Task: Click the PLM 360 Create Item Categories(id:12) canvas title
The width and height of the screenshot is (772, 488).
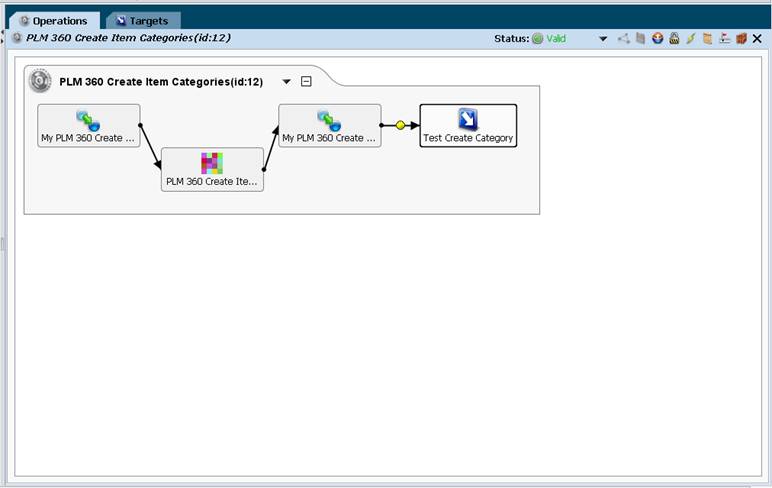Action: click(x=161, y=82)
